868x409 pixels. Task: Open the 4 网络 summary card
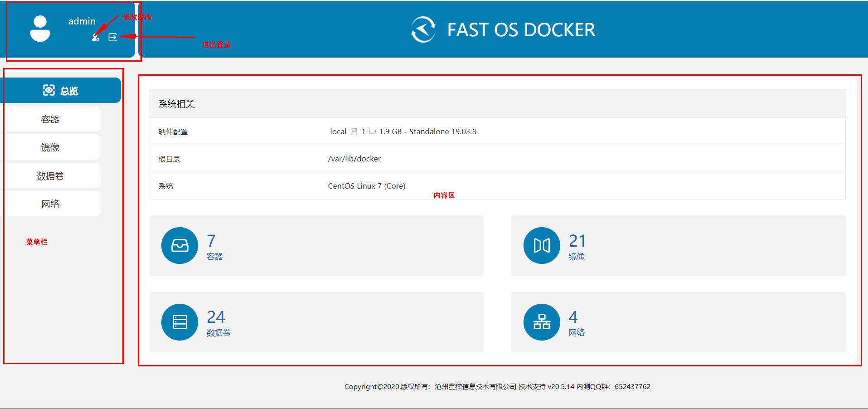(x=678, y=322)
